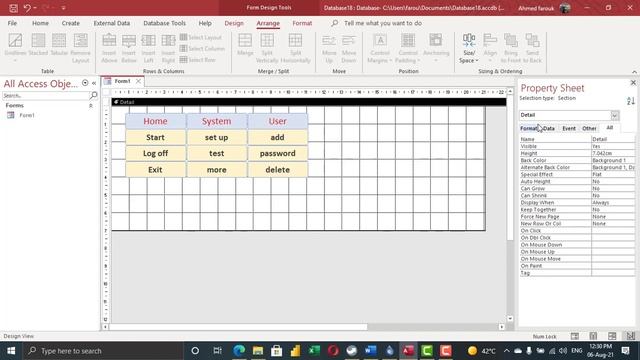Open Excel from the Windows taskbar
Image resolution: width=640 pixels, height=360 pixels.
click(x=314, y=351)
